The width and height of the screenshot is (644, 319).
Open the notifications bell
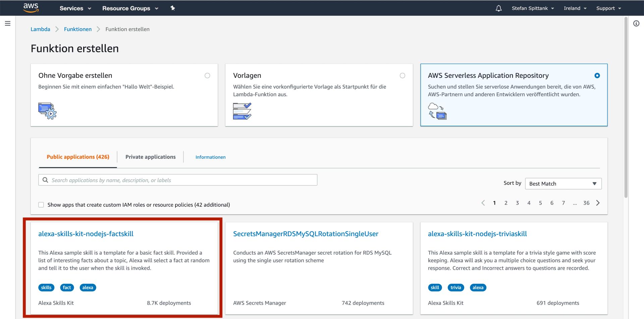click(498, 8)
